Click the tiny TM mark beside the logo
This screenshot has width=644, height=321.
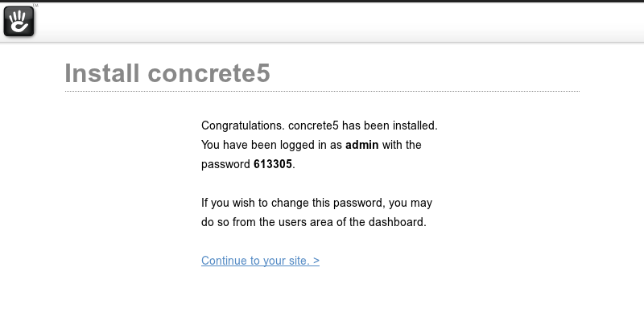pos(35,6)
